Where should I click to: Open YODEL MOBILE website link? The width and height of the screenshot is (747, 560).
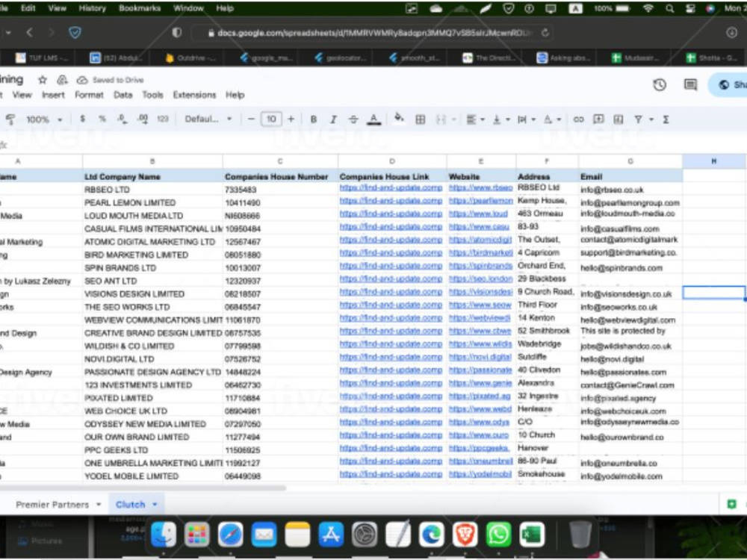480,474
